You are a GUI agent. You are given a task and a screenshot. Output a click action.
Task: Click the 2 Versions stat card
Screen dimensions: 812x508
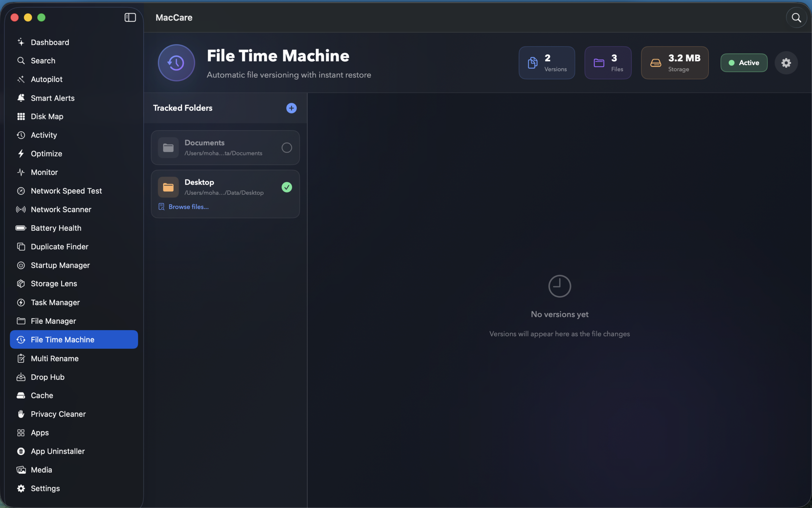(x=547, y=63)
